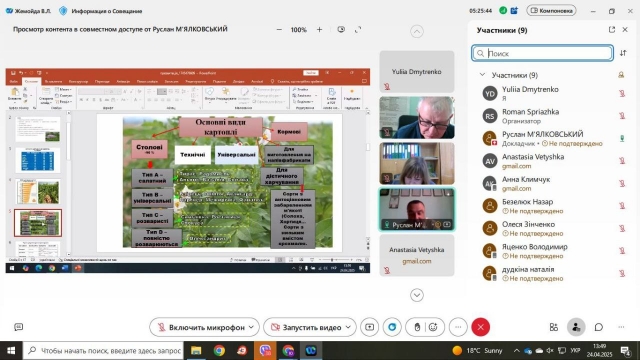Viewport: 640px width, 360px height.
Task: Select the Руслан М' active speaker video tile
Action: (x=417, y=209)
